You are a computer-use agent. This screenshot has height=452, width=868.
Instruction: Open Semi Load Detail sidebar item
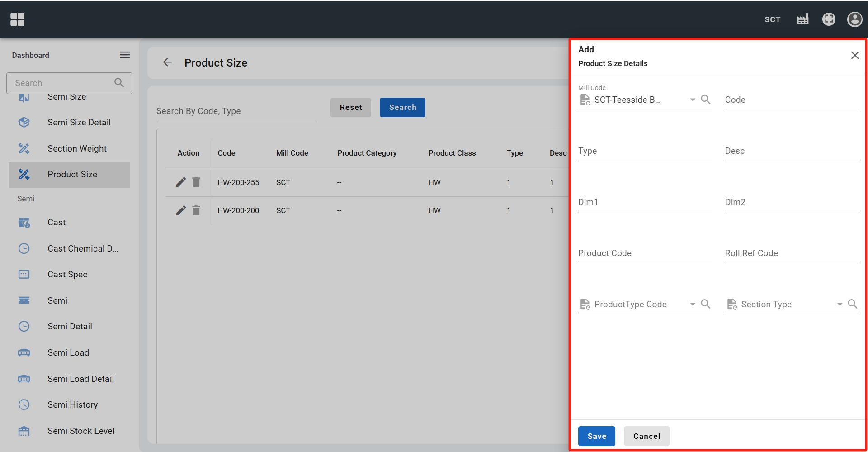(x=80, y=379)
